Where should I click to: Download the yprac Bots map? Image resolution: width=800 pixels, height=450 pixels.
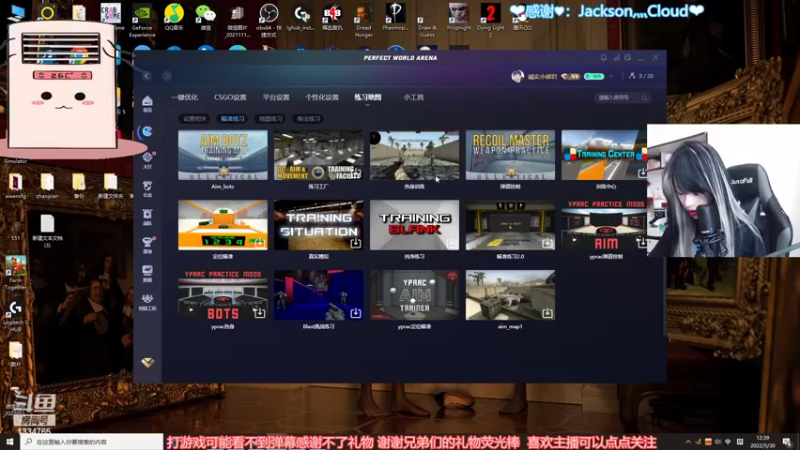[x=259, y=312]
